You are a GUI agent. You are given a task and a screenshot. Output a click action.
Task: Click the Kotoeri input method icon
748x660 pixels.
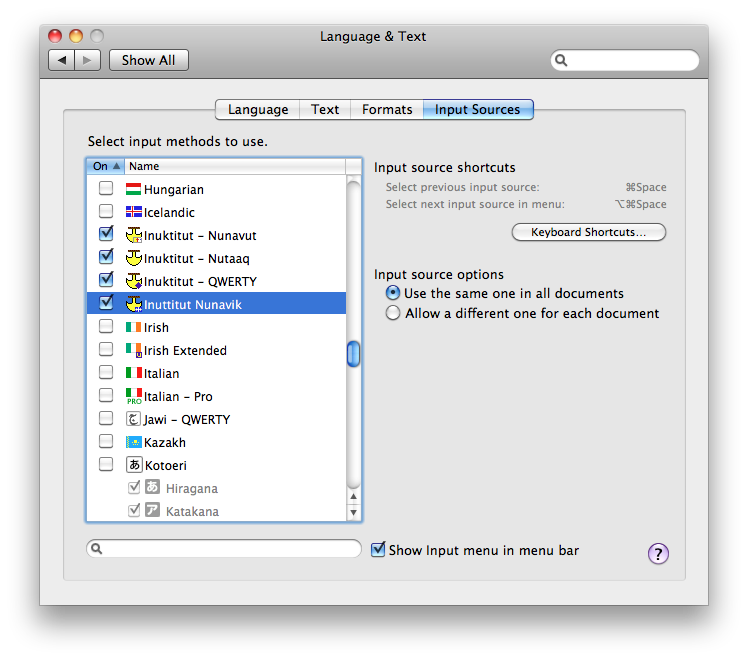click(133, 465)
